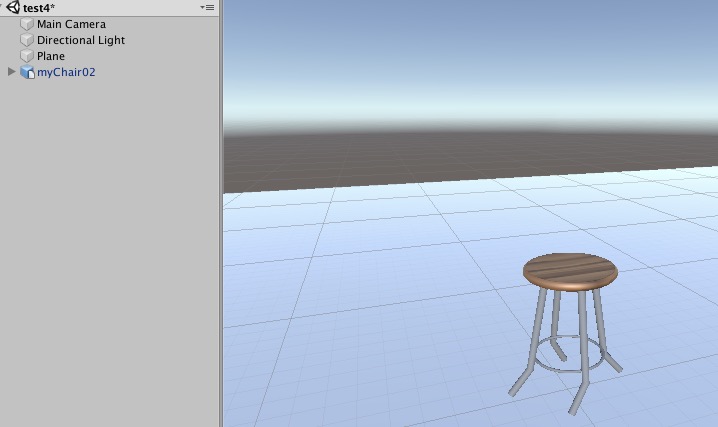Select Plane object in the hierarchy
Screen dimensions: 718x427
coord(50,56)
